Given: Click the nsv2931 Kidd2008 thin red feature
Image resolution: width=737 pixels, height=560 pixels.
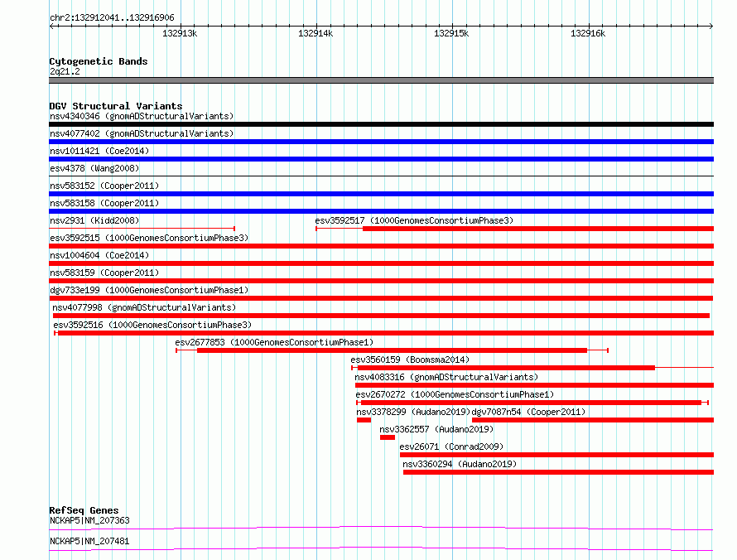Looking at the screenshot, I should (x=142, y=229).
